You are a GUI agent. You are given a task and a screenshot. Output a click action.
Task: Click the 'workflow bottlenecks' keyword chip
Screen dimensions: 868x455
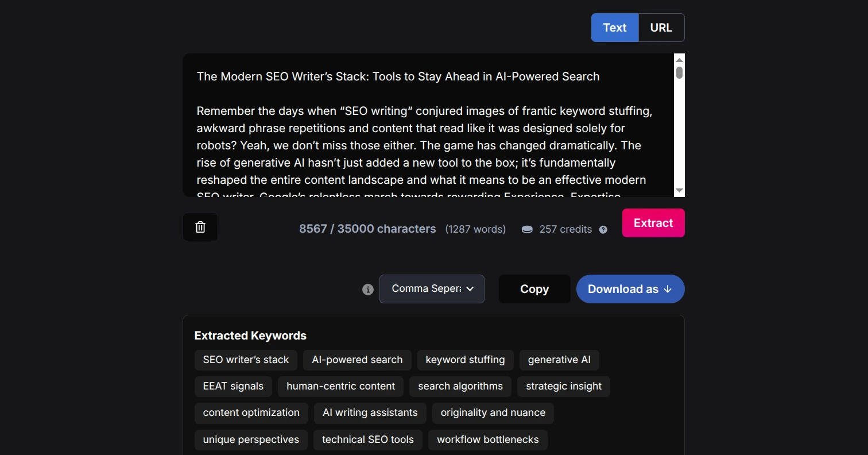(x=487, y=439)
